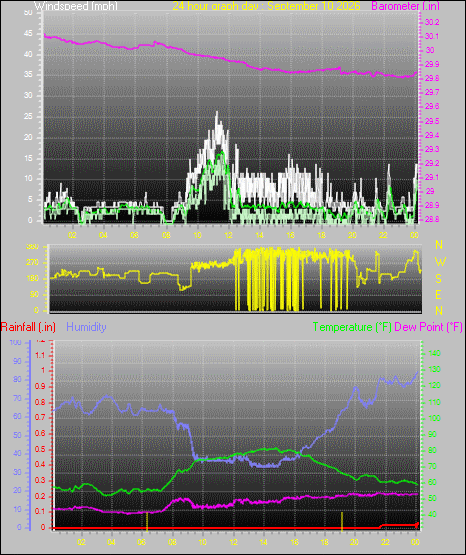Click the '25' windspeed axis value
Screen dimensions: 466x555
click(x=28, y=116)
